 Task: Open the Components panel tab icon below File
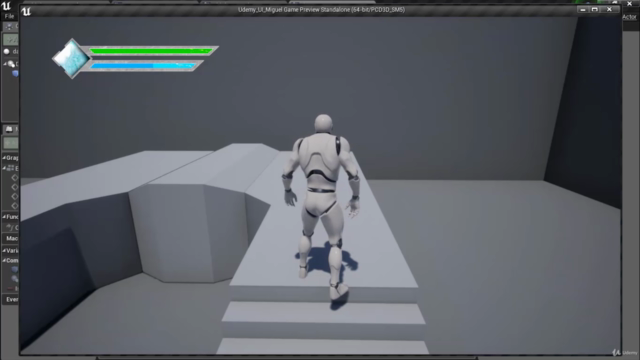[9, 26]
